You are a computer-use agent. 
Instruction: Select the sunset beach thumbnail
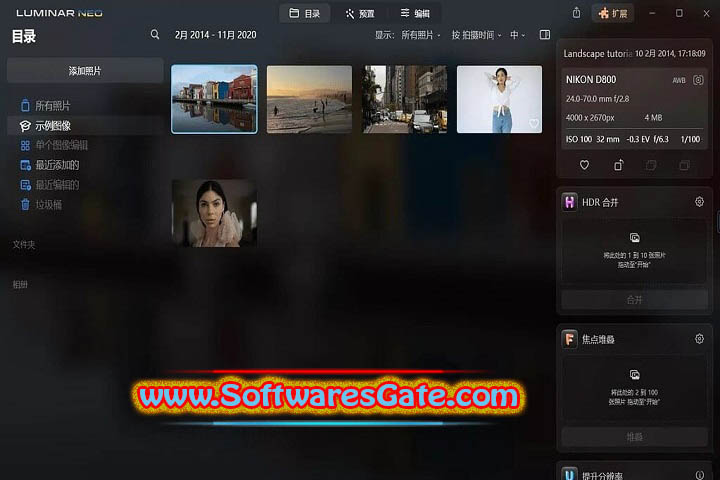309,99
